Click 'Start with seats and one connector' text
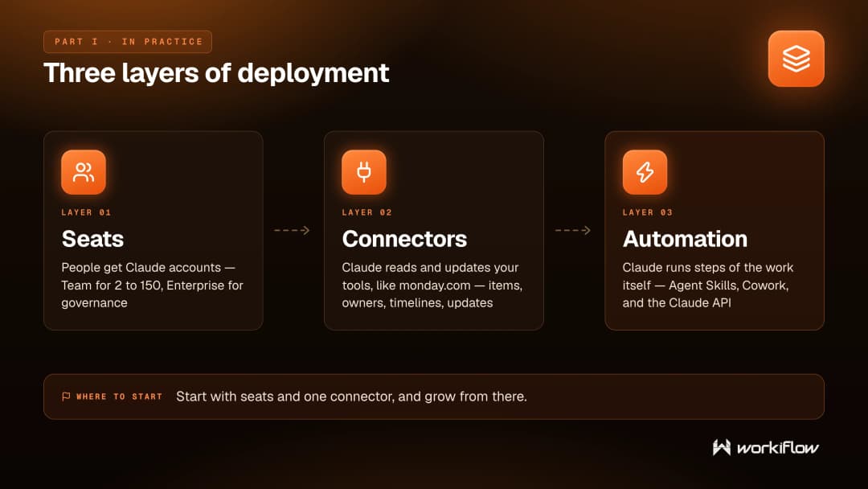Screen dimensions: 868x489 click(351, 397)
